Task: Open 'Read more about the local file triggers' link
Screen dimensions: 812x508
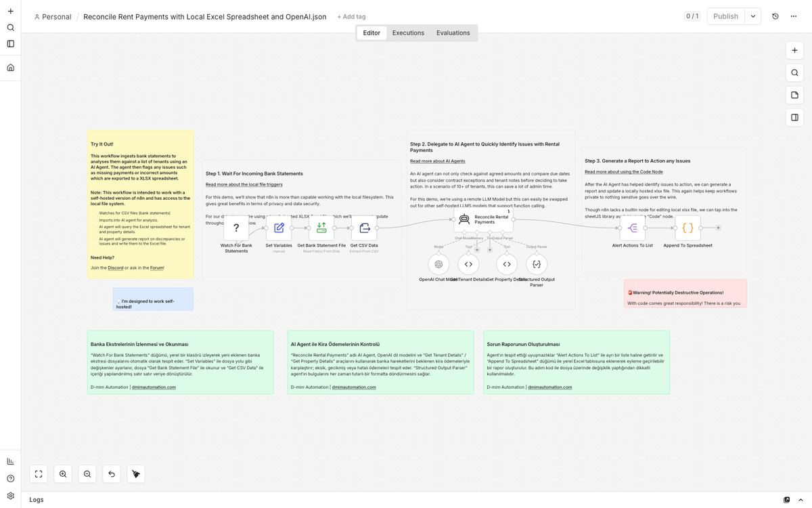Action: 244,184
